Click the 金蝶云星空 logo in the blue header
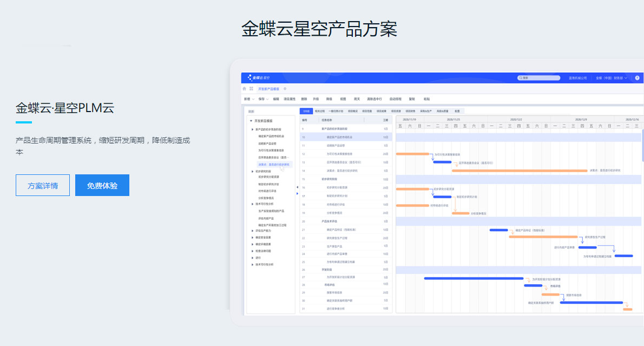The height and width of the screenshot is (346, 644). coord(259,77)
